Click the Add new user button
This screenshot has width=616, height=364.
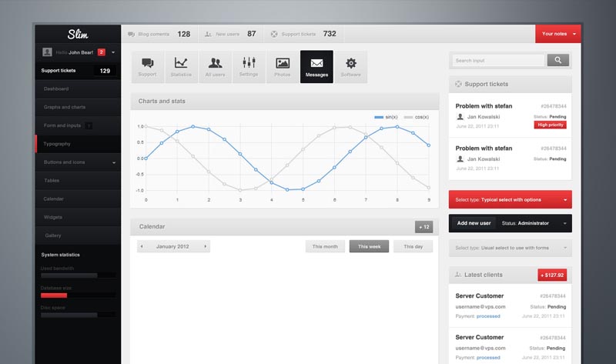click(474, 223)
